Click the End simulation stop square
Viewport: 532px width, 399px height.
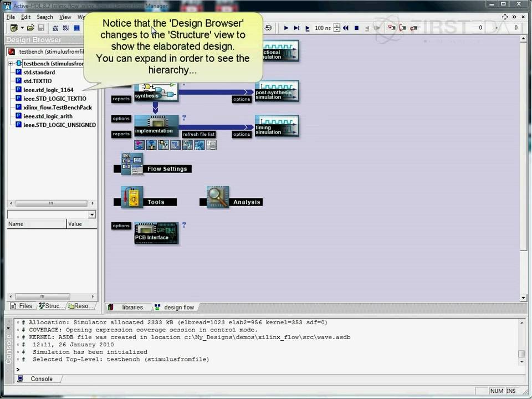click(x=356, y=28)
